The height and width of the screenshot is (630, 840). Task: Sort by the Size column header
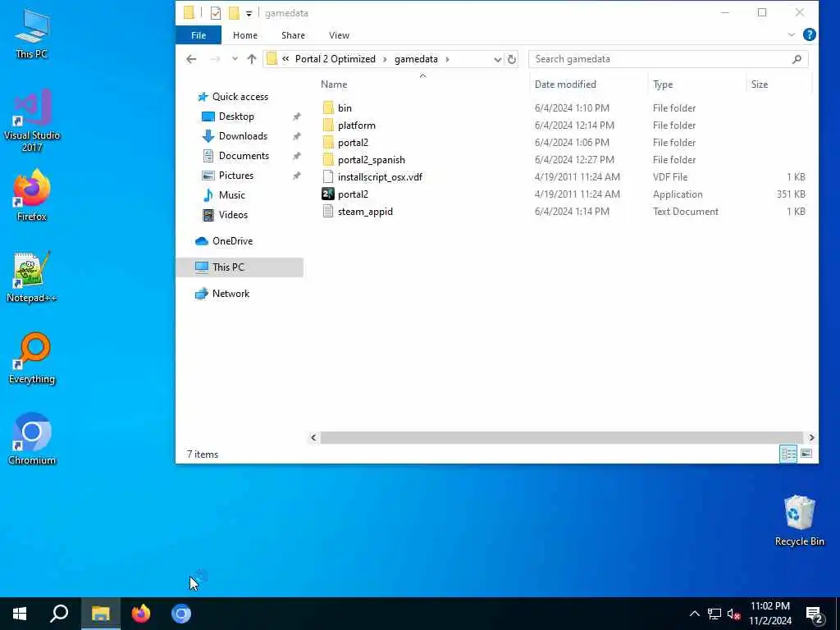coord(759,84)
